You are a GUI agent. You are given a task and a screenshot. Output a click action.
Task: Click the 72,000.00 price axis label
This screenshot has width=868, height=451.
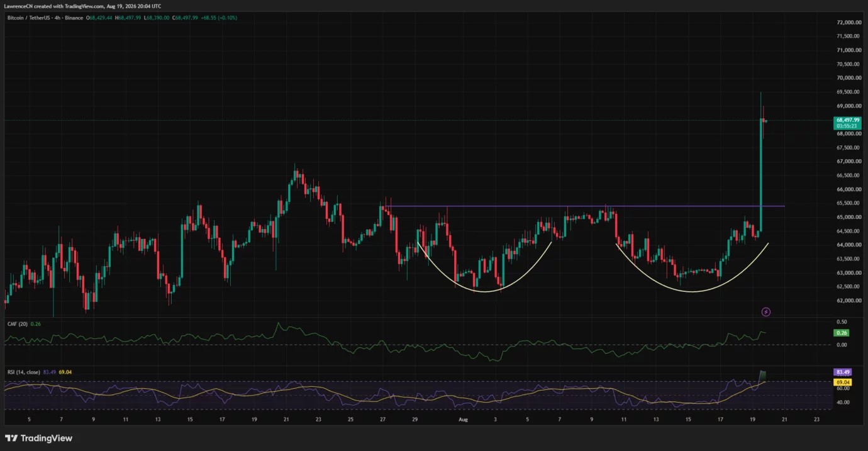coord(848,22)
